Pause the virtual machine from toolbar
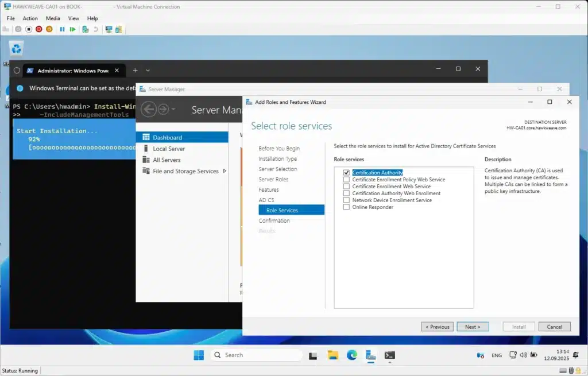 [x=62, y=29]
